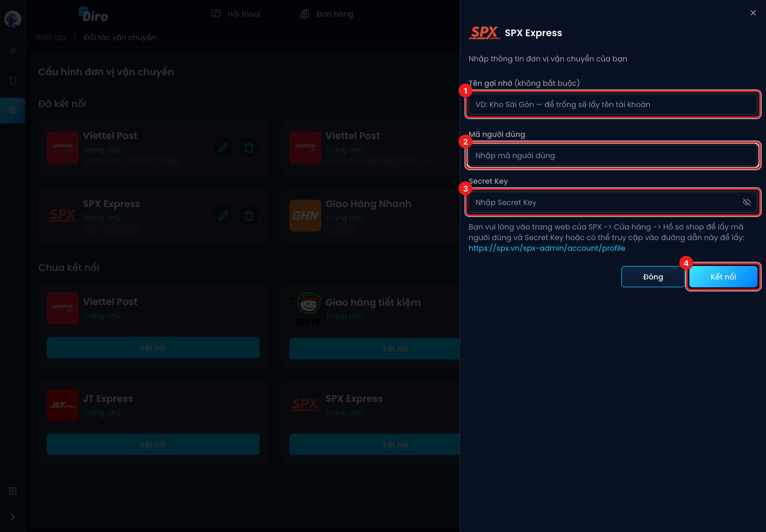The width and height of the screenshot is (766, 532).
Task: Click the Đóng button
Action: 653,277
